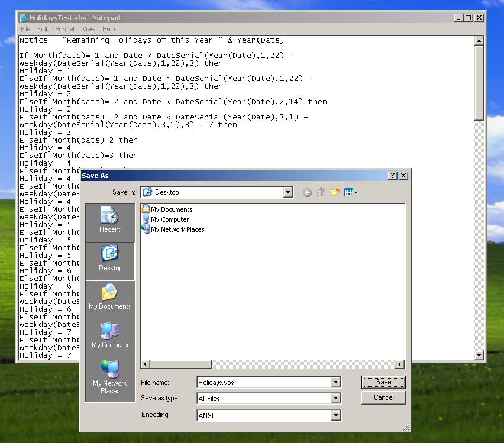Click the Notepad vertical scrollbar thumb

tap(479, 83)
